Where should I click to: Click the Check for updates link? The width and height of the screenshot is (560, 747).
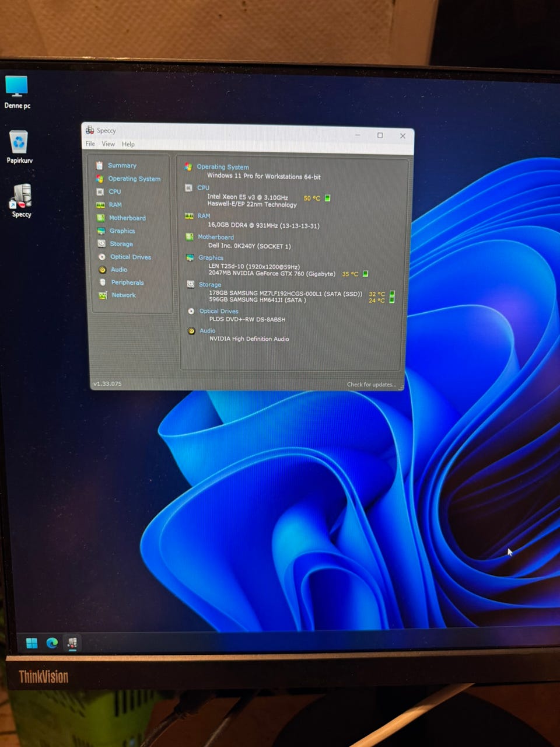(372, 385)
